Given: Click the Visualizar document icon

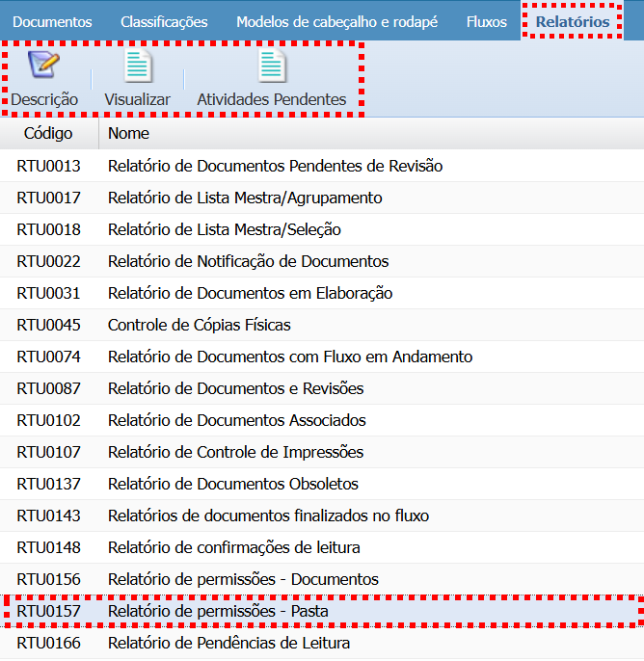Looking at the screenshot, I should tap(138, 66).
